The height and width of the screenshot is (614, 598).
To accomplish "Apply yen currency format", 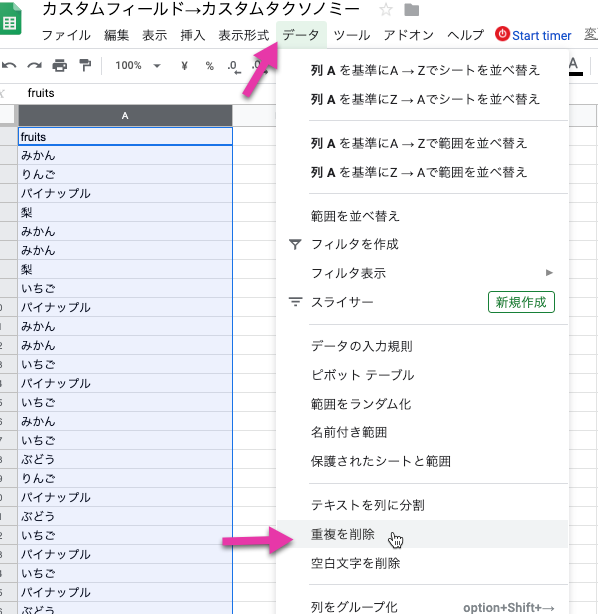I will [184, 65].
